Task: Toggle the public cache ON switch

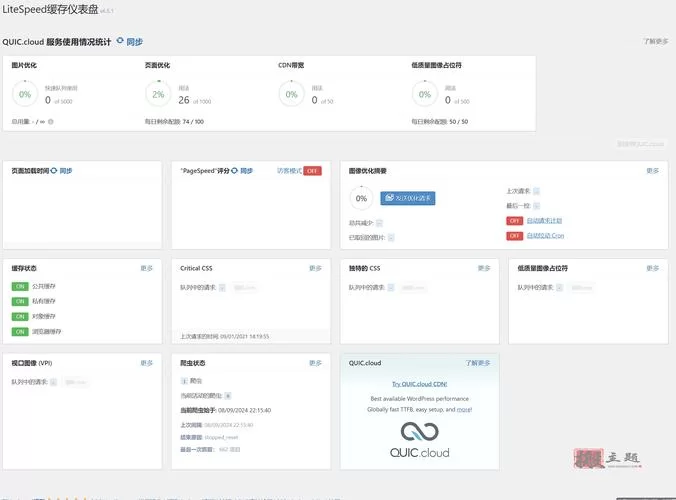Action: (x=19, y=287)
